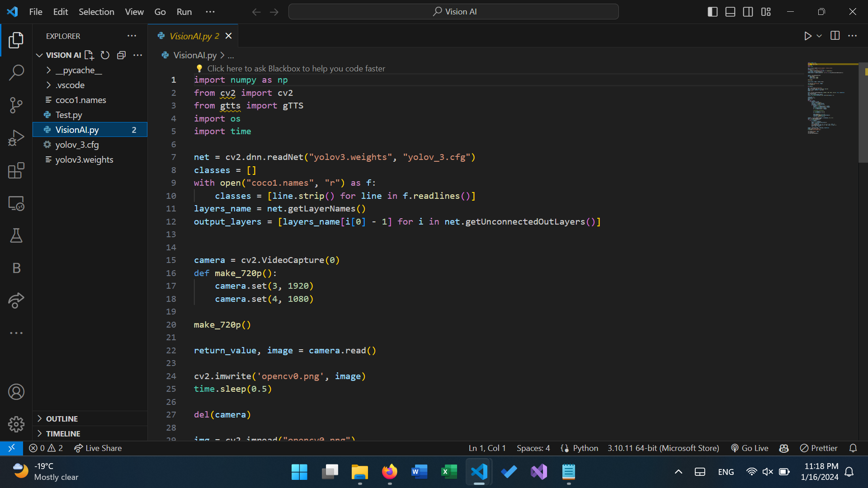868x488 pixels.
Task: Open Firefox from the Windows taskbar
Action: tap(389, 472)
